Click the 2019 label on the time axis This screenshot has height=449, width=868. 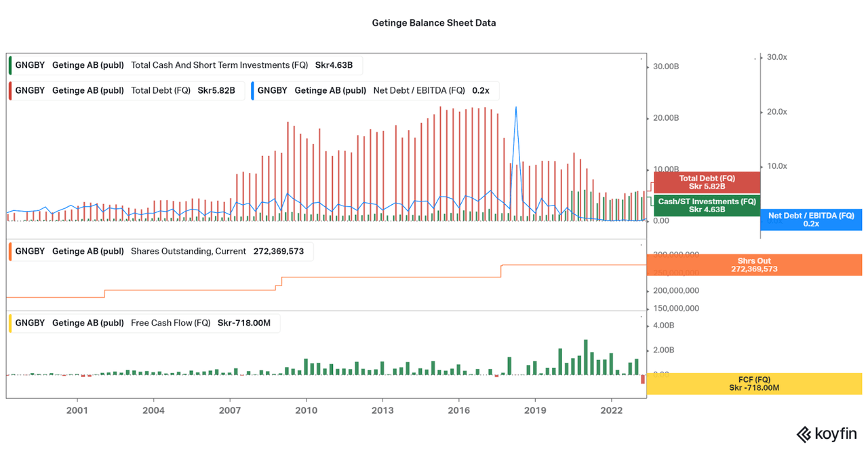tap(535, 410)
